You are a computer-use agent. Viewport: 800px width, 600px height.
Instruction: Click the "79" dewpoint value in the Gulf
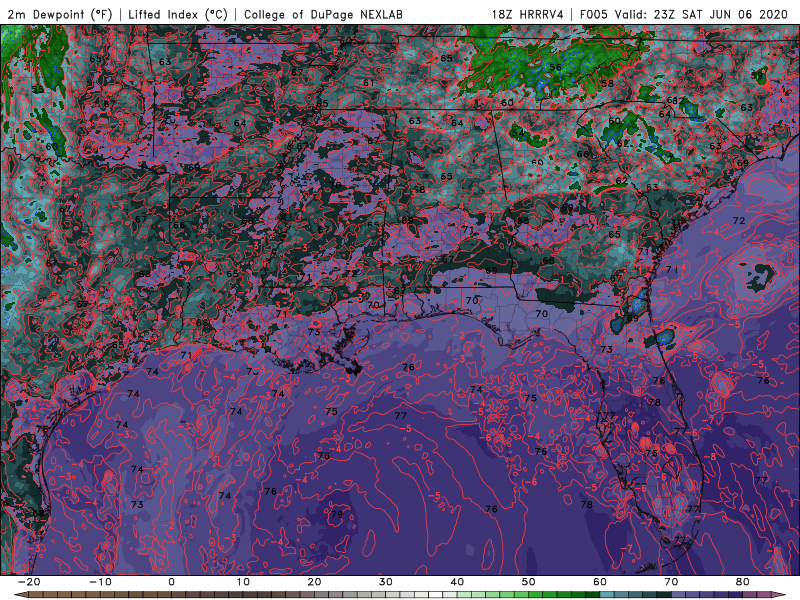coord(337,514)
